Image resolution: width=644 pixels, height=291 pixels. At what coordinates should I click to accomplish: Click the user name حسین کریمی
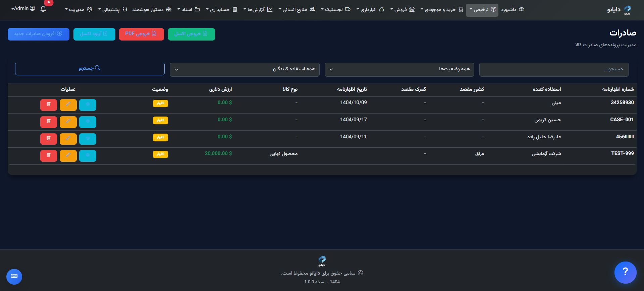click(547, 120)
